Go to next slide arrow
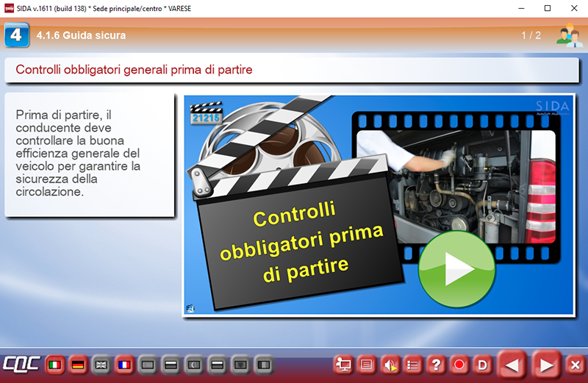The width and height of the screenshot is (588, 383). (545, 365)
